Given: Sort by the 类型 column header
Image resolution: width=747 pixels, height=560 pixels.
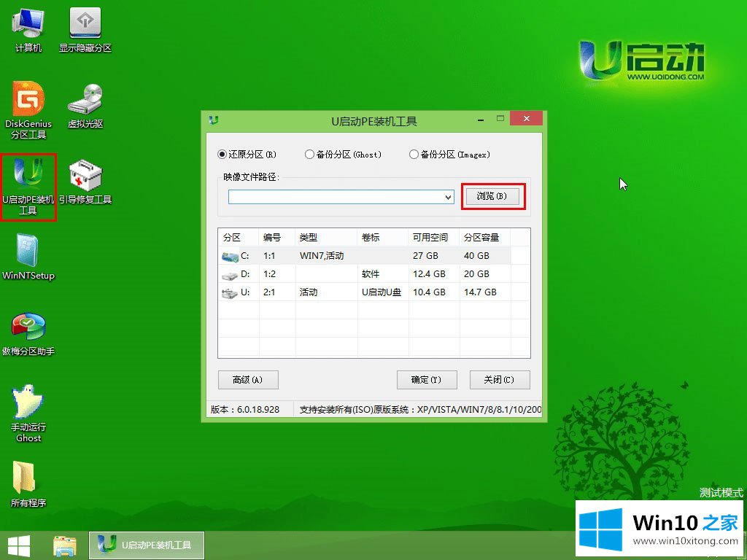Looking at the screenshot, I should pos(326,237).
